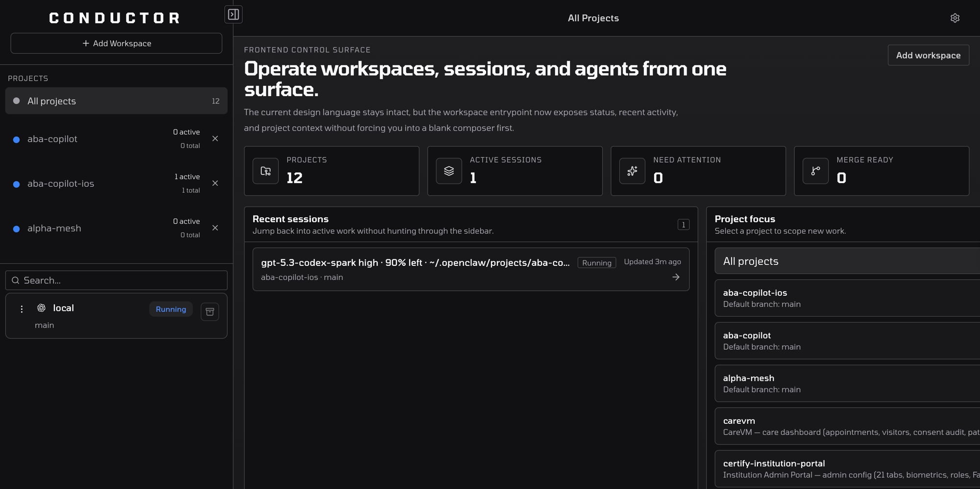Open the recent session using the arrow icon
Screen dimensions: 980x489
pyautogui.click(x=676, y=277)
